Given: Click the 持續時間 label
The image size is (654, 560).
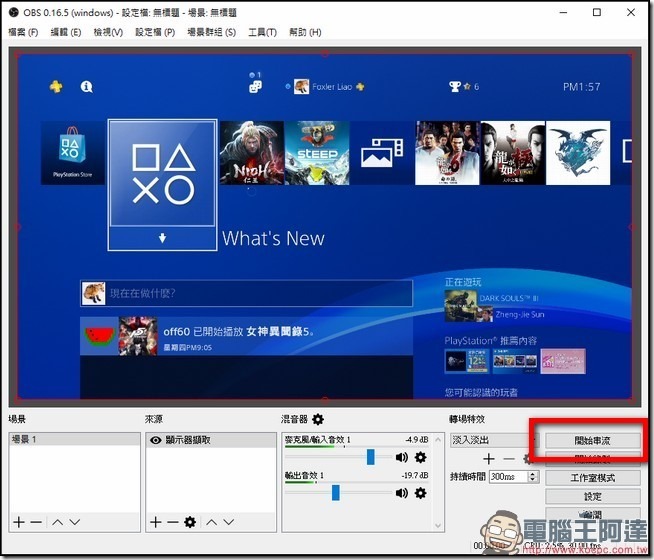Looking at the screenshot, I should click(x=468, y=477).
